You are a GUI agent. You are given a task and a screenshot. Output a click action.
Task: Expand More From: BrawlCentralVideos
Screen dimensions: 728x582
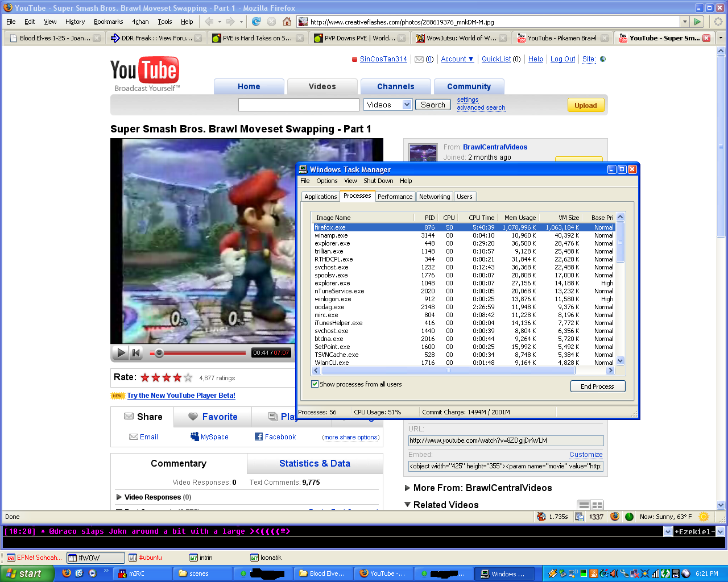tap(407, 488)
